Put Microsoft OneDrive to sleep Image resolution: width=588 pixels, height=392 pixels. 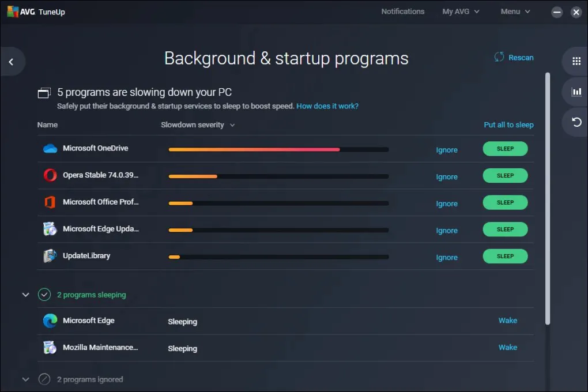tap(505, 149)
